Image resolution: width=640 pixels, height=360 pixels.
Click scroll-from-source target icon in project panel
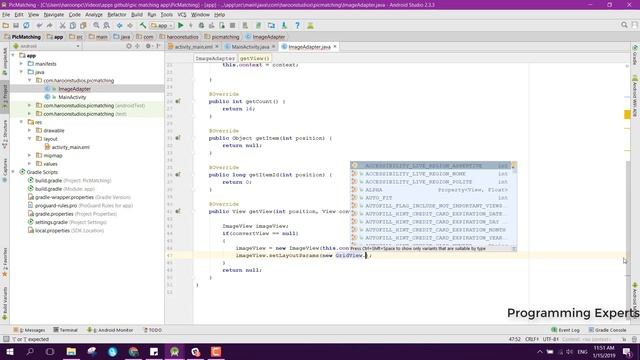(x=129, y=46)
